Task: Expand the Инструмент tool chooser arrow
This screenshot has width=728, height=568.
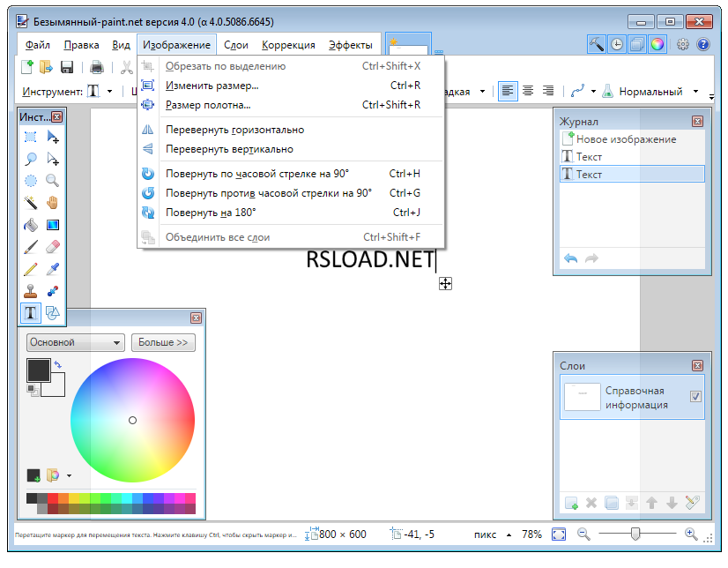Action: point(109,92)
